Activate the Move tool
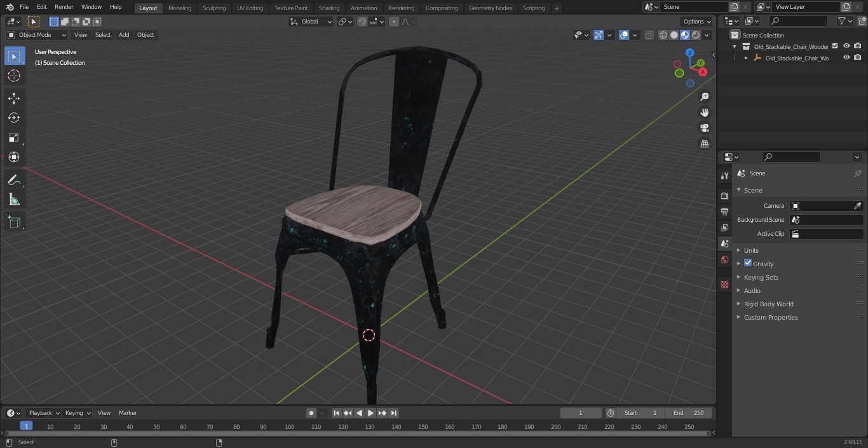Image resolution: width=868 pixels, height=448 pixels. click(14, 98)
